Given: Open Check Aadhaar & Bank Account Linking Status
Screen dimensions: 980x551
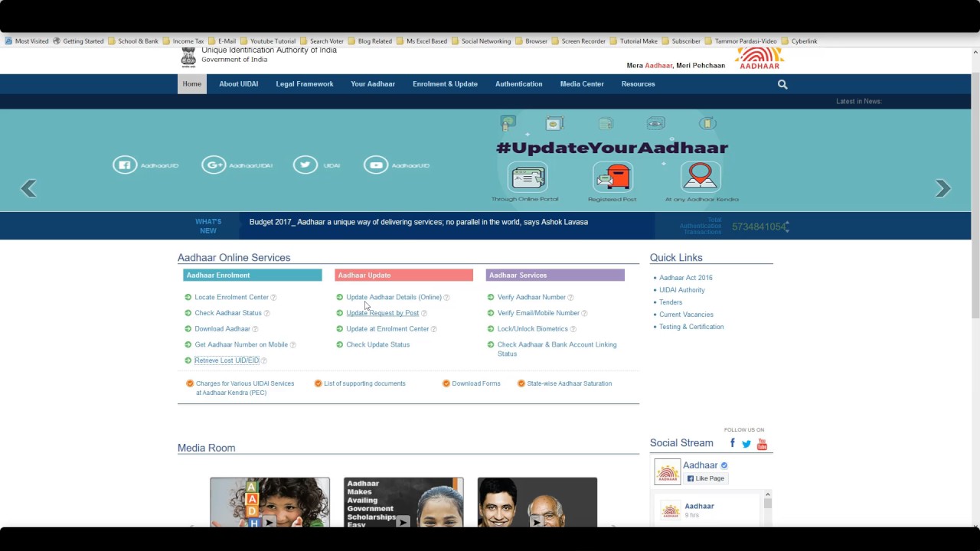Looking at the screenshot, I should [x=557, y=349].
